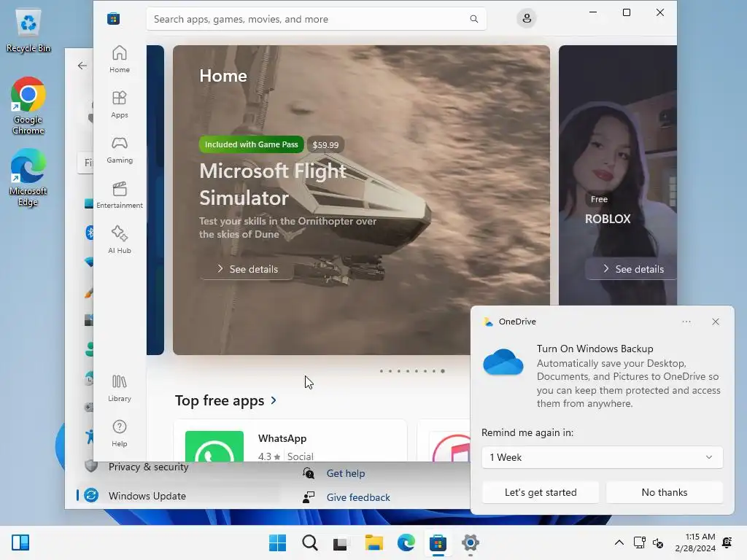The width and height of the screenshot is (747, 560).
Task: Open the Recycle Bin desktop icon
Action: click(28, 31)
